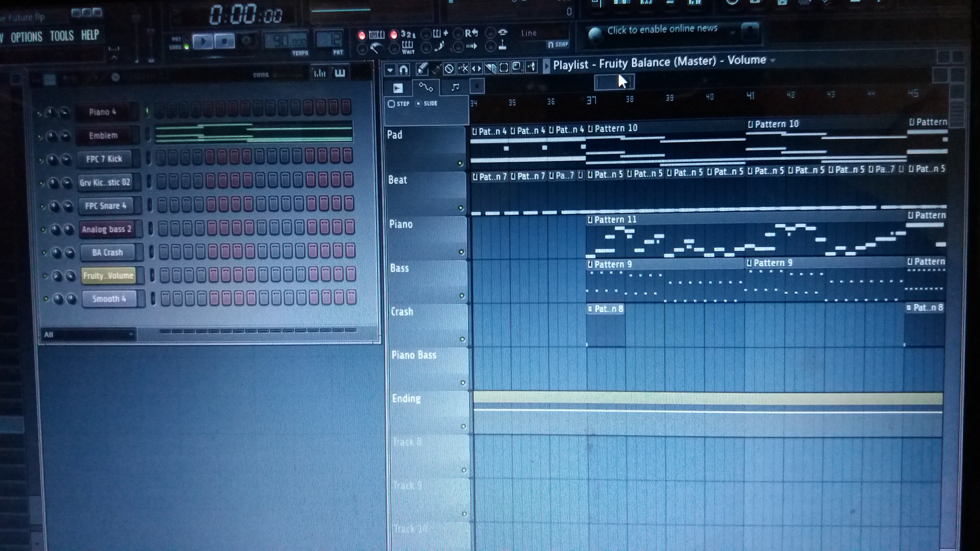
Task: Select the Slip tool in Playlist toolbar
Action: (476, 68)
